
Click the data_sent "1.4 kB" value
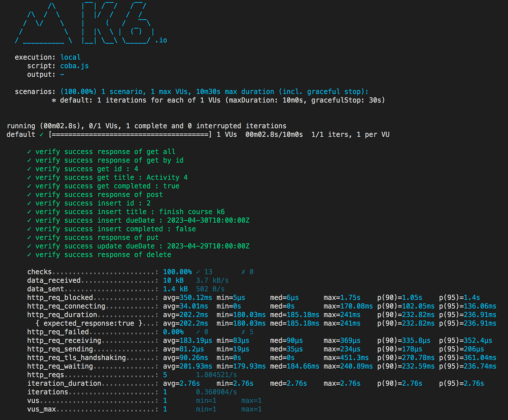[x=175, y=289]
